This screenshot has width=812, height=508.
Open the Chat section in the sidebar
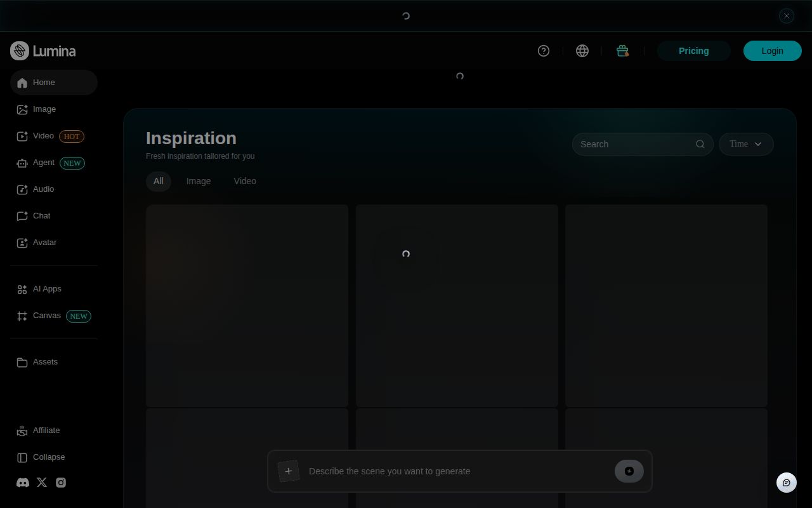pyautogui.click(x=54, y=216)
